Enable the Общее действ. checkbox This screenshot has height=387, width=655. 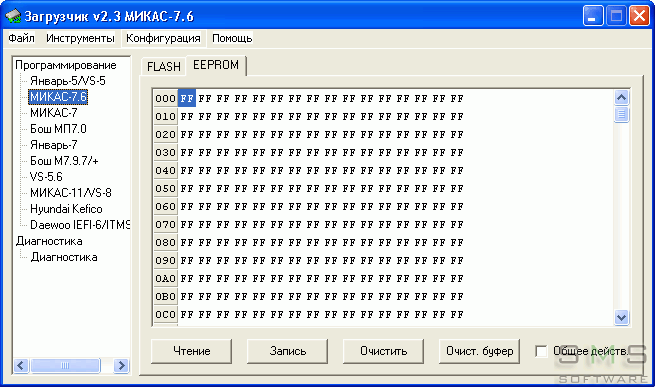541,351
